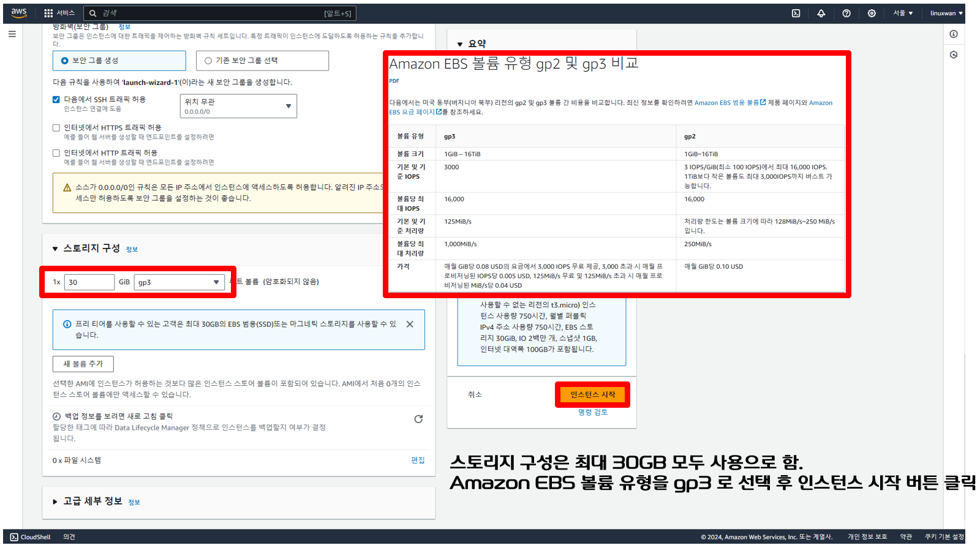Click the 새 볼륨 추가 button

[83, 364]
